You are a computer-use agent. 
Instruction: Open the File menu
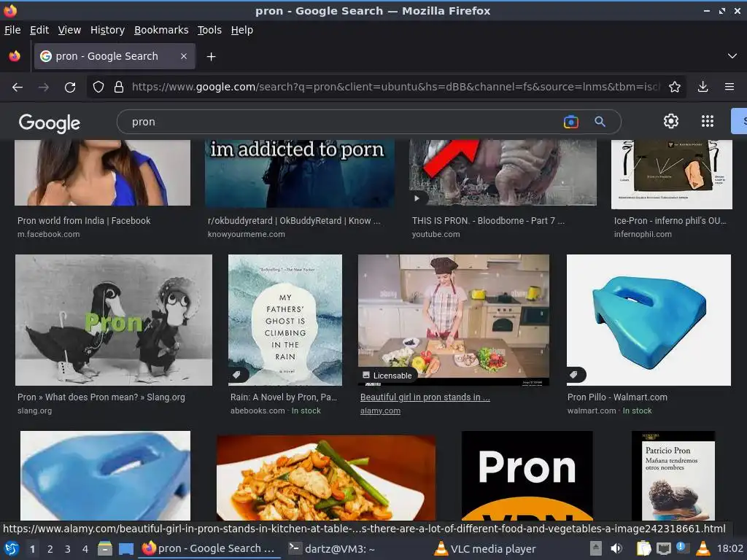point(12,30)
